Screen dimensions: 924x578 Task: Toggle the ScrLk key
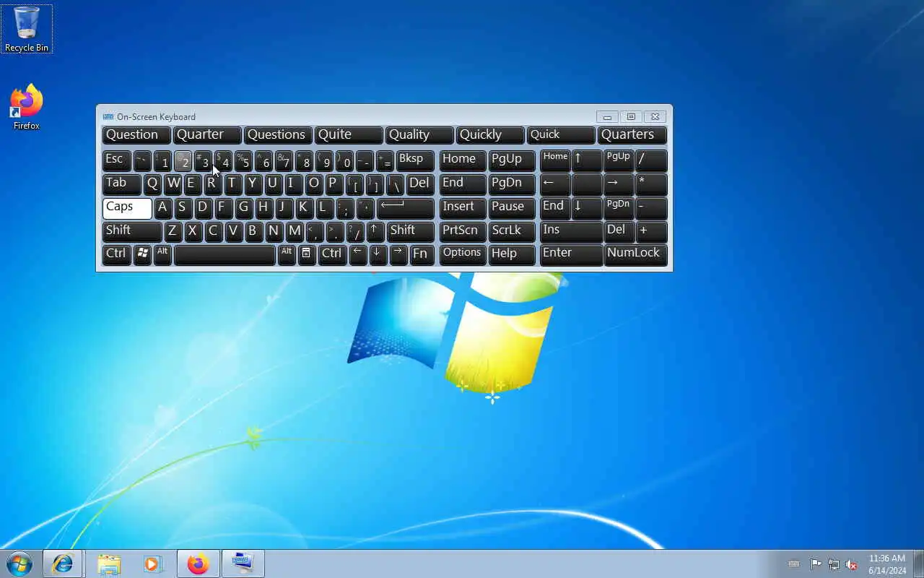(x=512, y=232)
